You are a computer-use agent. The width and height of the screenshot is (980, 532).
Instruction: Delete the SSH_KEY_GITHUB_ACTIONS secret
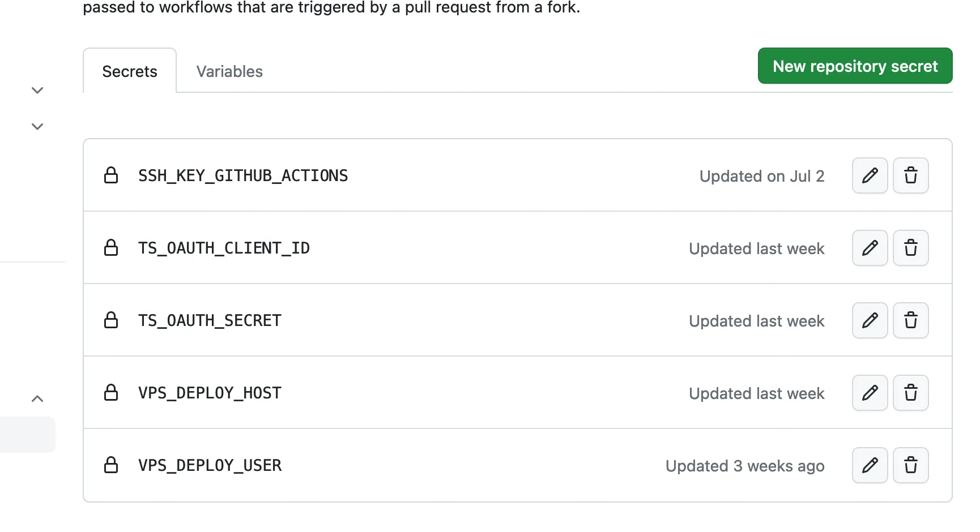(x=911, y=175)
